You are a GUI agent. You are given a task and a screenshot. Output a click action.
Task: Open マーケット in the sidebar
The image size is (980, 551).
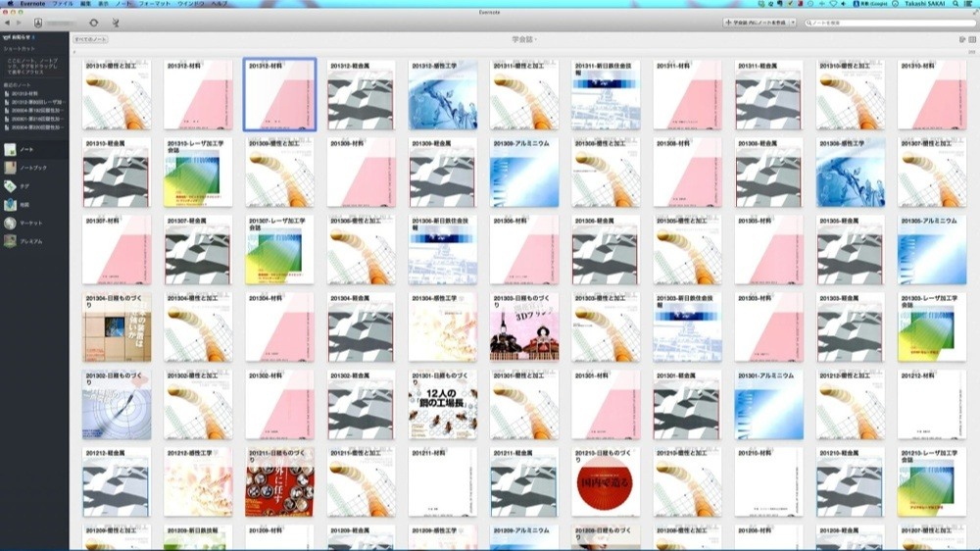(x=34, y=223)
